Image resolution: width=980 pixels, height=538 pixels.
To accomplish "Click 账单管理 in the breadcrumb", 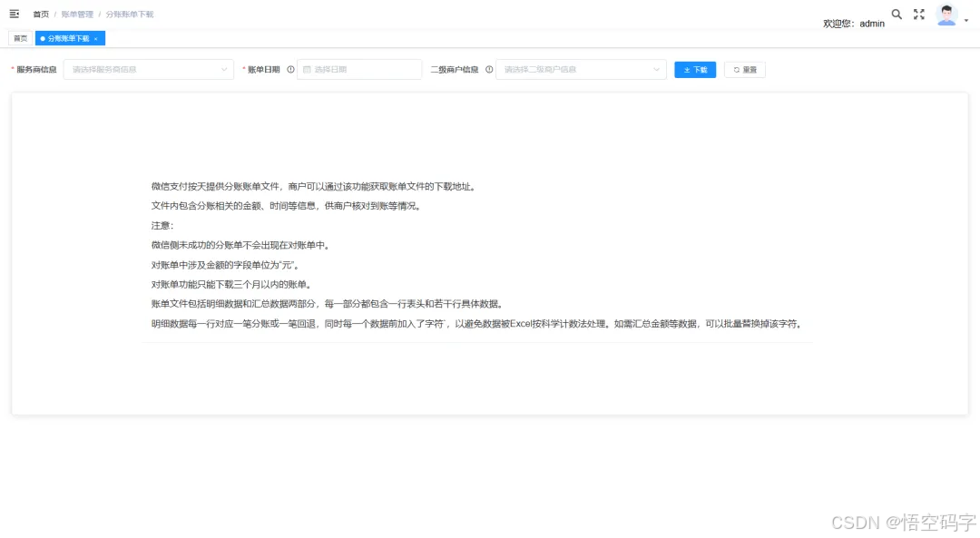I will (77, 14).
